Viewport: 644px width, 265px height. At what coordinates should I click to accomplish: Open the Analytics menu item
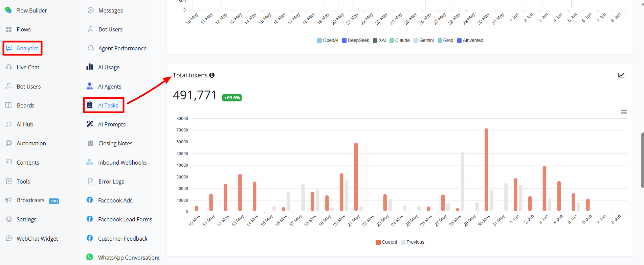click(22, 48)
